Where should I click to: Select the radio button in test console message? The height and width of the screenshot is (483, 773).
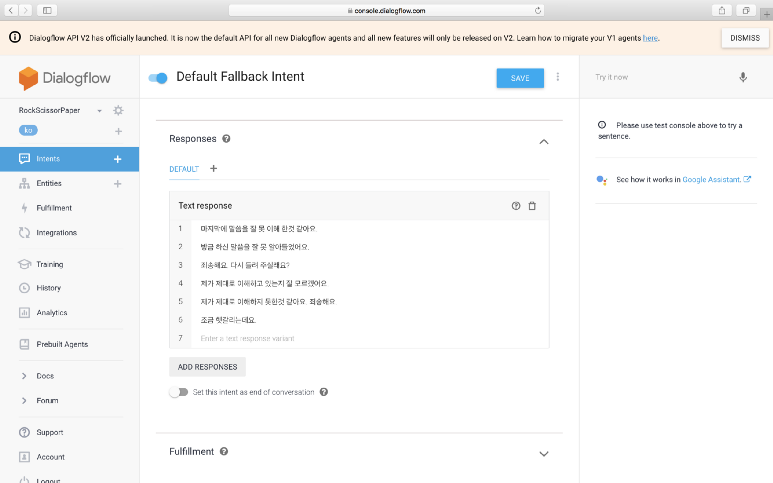602,125
